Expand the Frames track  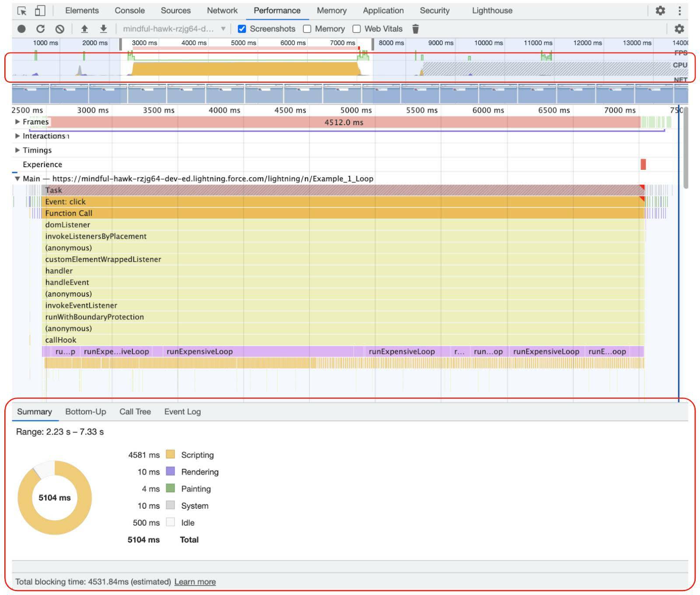[x=17, y=122]
